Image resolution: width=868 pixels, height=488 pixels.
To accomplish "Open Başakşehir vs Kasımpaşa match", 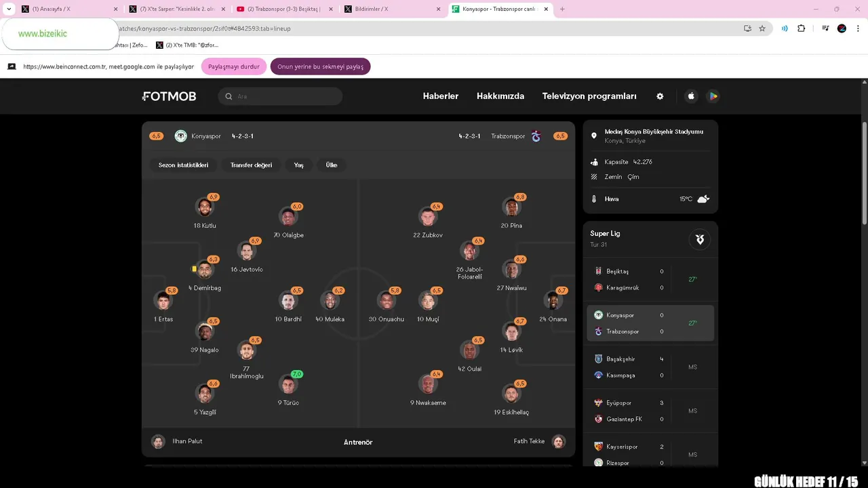I will click(x=650, y=367).
